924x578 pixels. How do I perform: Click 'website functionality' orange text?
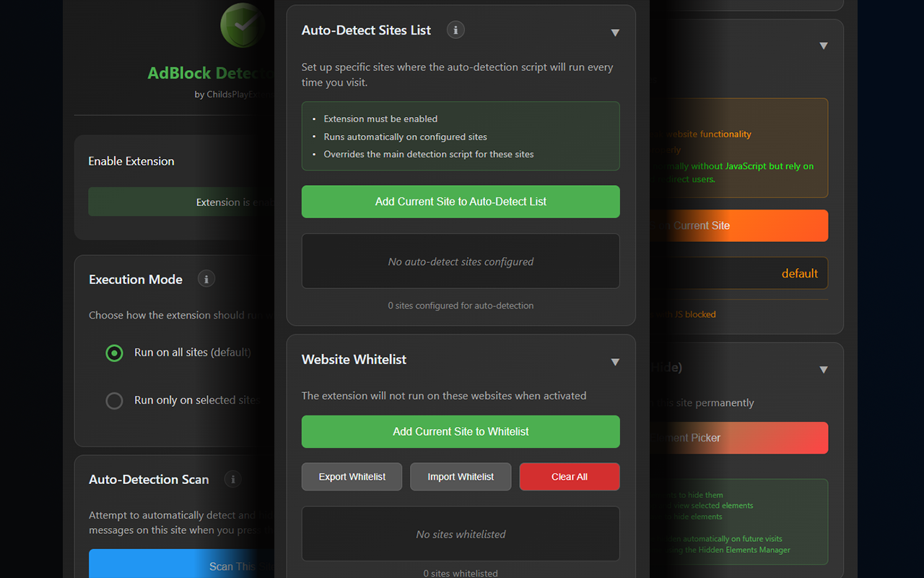coord(708,134)
